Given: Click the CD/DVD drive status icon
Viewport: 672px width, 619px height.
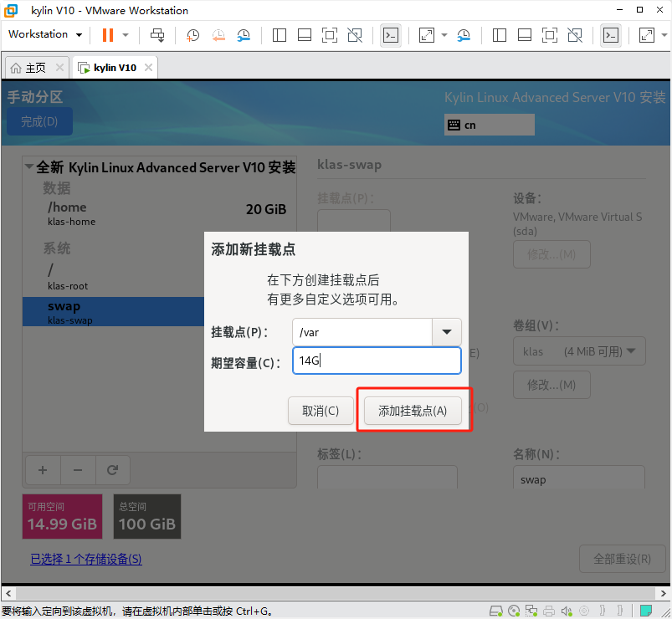Looking at the screenshot, I should click(514, 611).
